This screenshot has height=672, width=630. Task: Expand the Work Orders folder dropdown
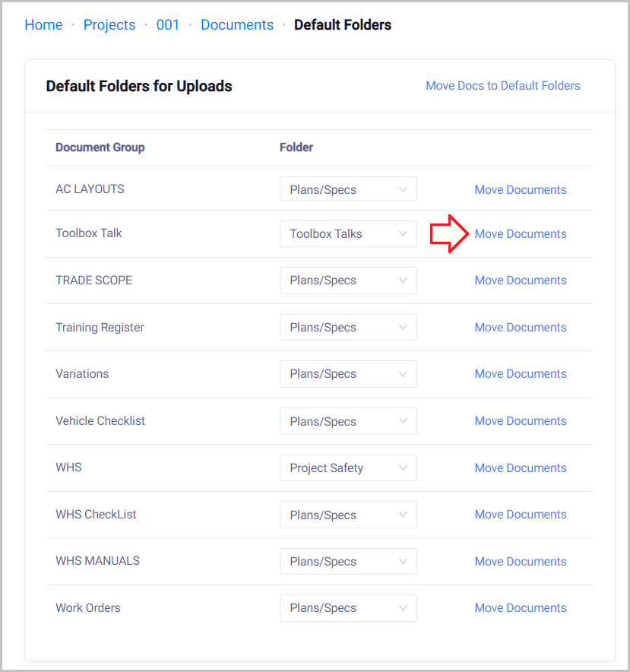tap(348, 608)
